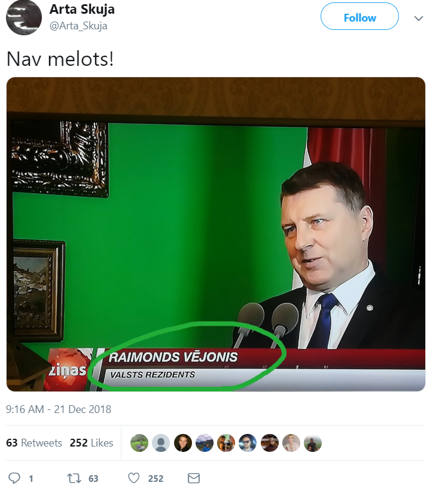Open the direct message envelope icon
448x495 pixels.
tap(193, 478)
